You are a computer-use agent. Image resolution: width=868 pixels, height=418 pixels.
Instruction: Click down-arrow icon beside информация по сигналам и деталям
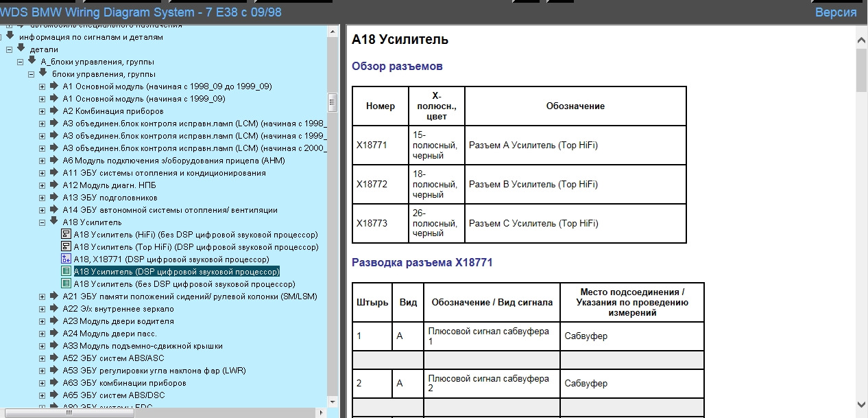[x=10, y=36]
